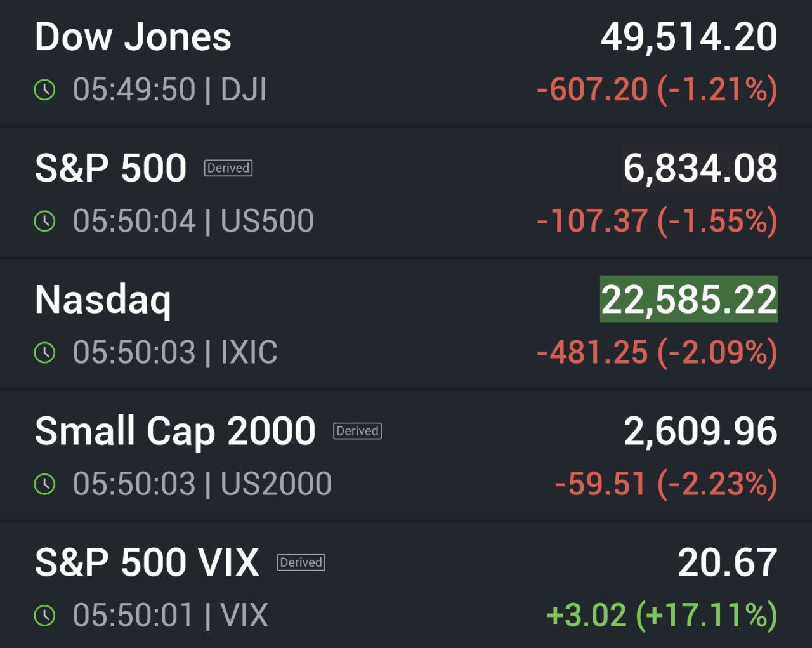This screenshot has height=648, width=812.
Task: Click the highlighted S&P 500 price 6,834.08
Action: point(700,168)
